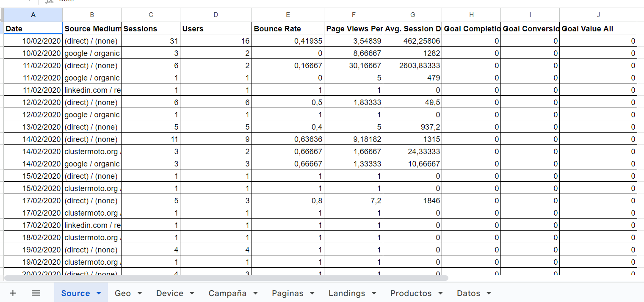Open the Datos tab dropdown arrow
Viewport: 644px width, 302px height.
(489, 293)
